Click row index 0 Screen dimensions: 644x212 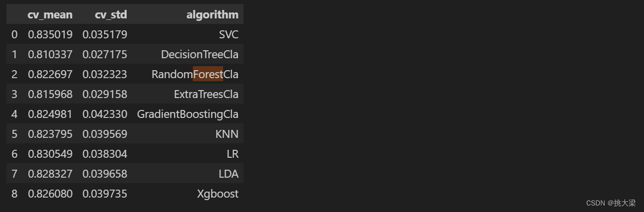point(14,34)
